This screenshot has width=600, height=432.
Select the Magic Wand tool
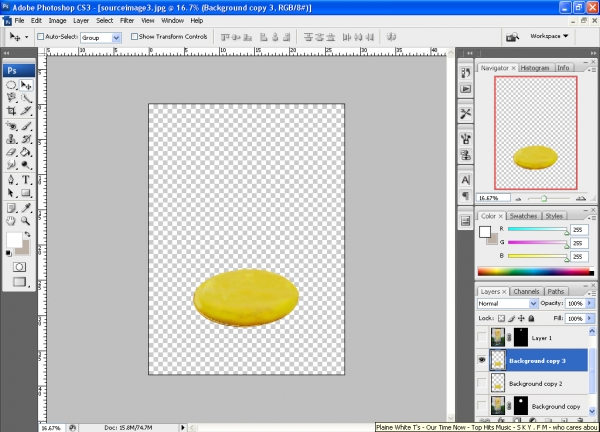pos(26,98)
